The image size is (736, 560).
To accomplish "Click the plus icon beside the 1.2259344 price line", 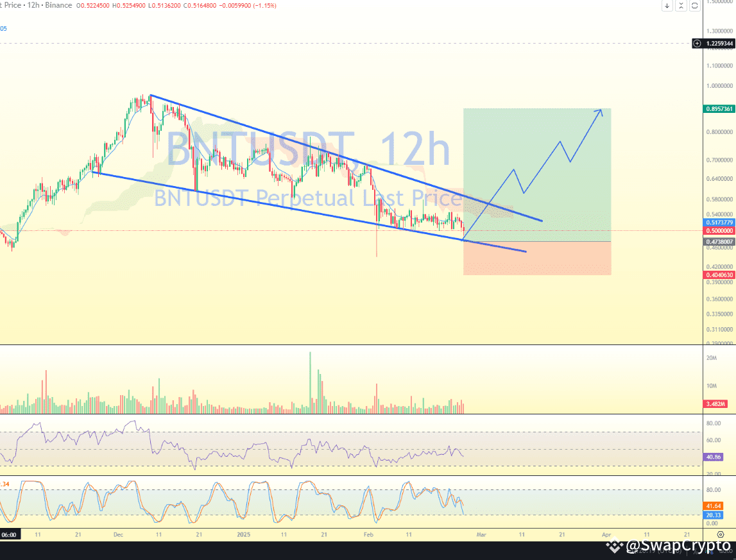I will click(697, 43).
